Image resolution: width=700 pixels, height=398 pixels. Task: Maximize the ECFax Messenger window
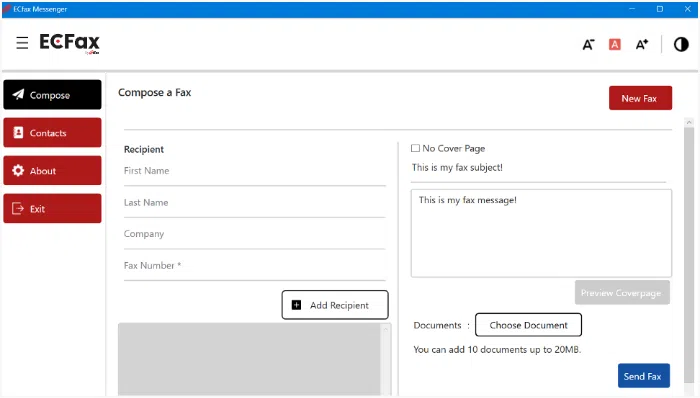coord(659,9)
